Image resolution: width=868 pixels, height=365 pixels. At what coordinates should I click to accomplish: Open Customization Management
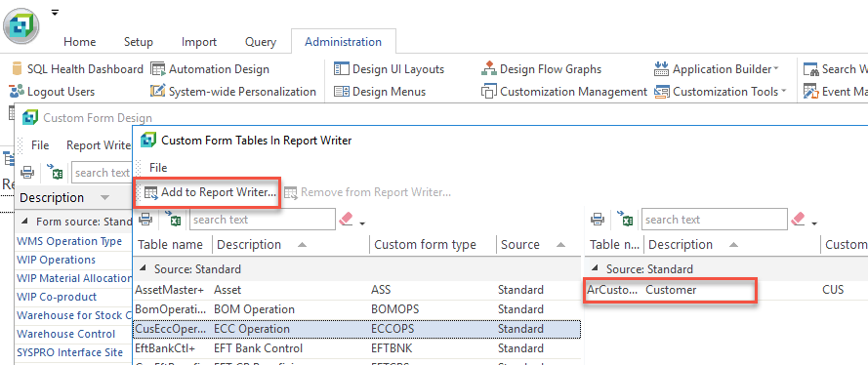point(564,92)
